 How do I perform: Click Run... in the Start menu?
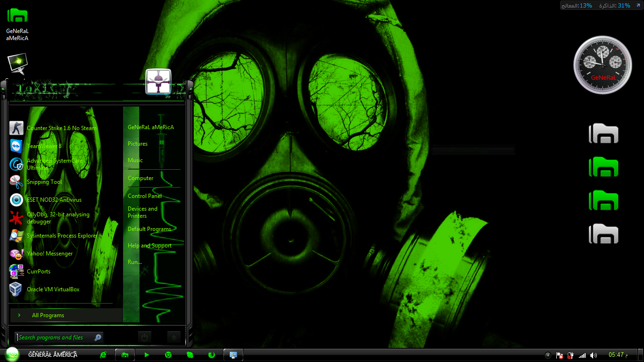click(134, 262)
